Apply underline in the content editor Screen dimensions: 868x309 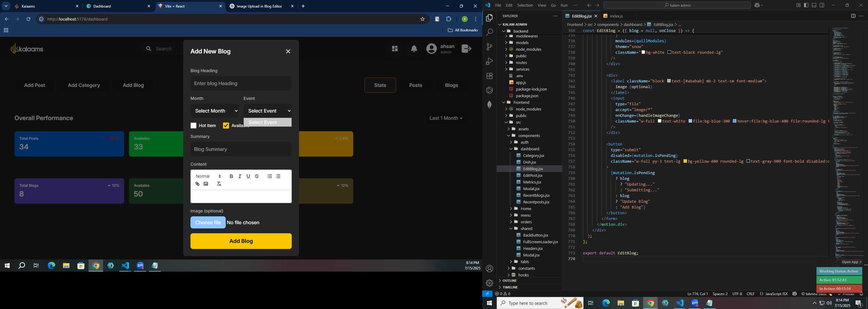click(x=248, y=176)
